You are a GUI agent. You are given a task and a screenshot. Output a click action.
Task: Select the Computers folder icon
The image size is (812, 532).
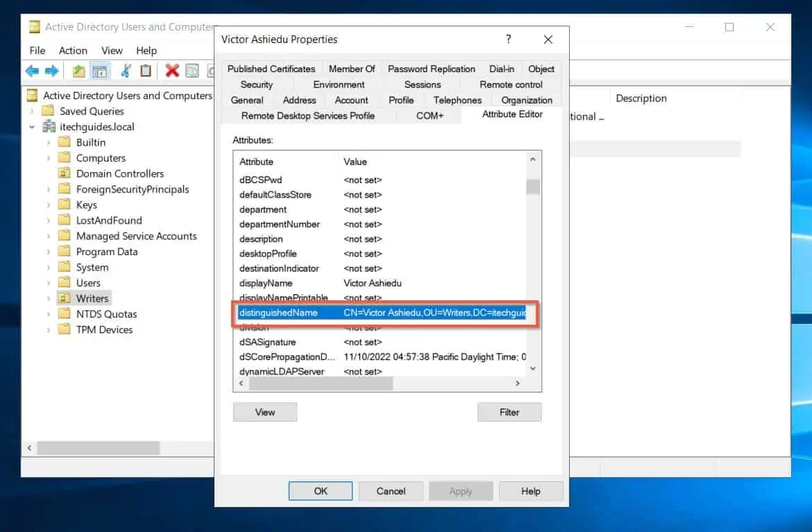(65, 157)
